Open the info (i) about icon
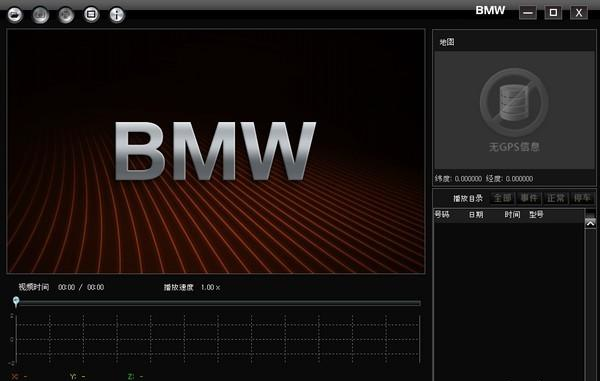Image resolution: width=600 pixels, height=381 pixels. pos(117,15)
